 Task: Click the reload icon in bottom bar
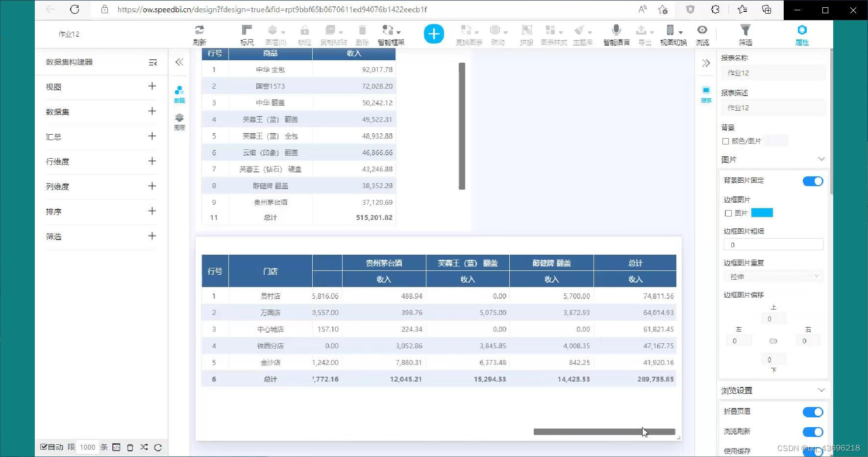coord(158,447)
